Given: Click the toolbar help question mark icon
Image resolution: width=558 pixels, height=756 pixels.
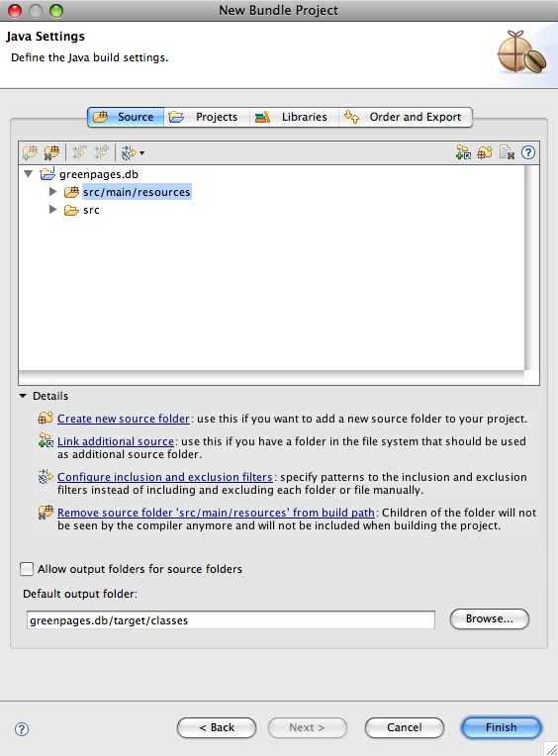Looking at the screenshot, I should point(528,152).
